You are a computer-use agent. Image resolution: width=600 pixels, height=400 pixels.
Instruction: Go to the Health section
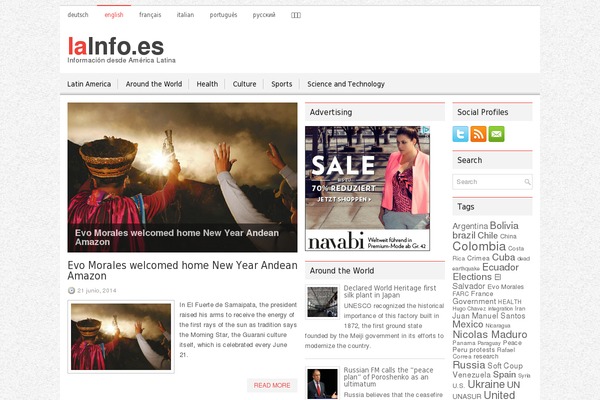click(207, 84)
